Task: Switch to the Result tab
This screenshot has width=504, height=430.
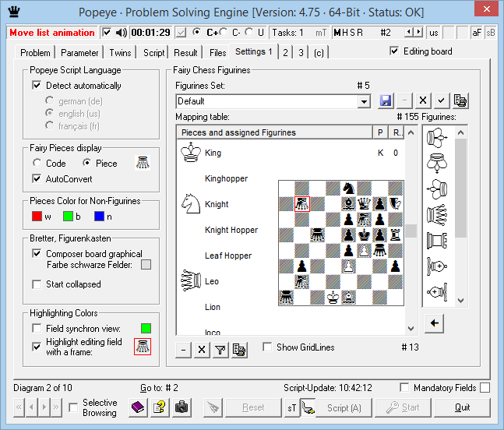Action: pyautogui.click(x=185, y=53)
